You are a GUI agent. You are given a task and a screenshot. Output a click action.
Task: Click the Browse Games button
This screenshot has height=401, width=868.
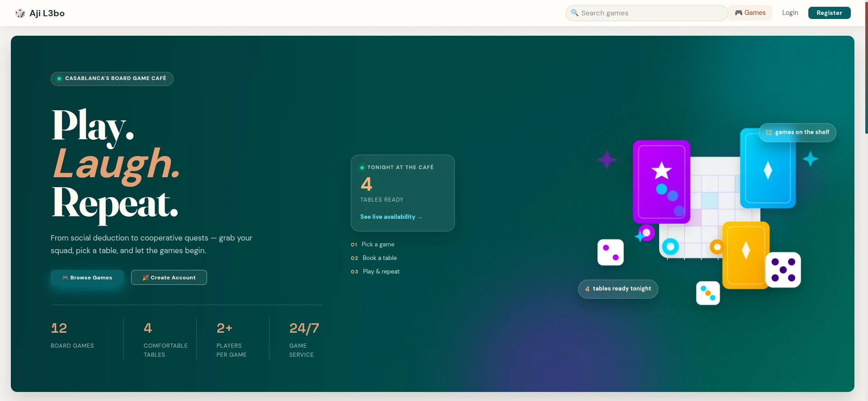pos(87,278)
